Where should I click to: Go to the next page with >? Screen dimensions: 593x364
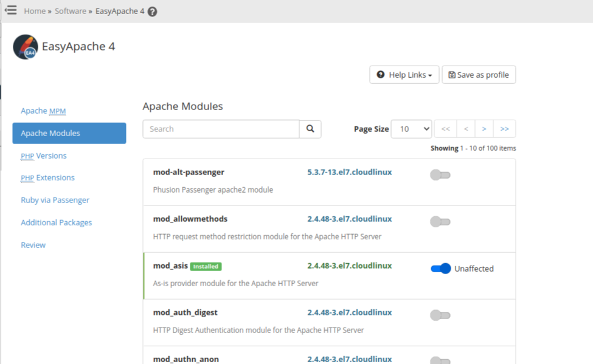[x=484, y=129]
